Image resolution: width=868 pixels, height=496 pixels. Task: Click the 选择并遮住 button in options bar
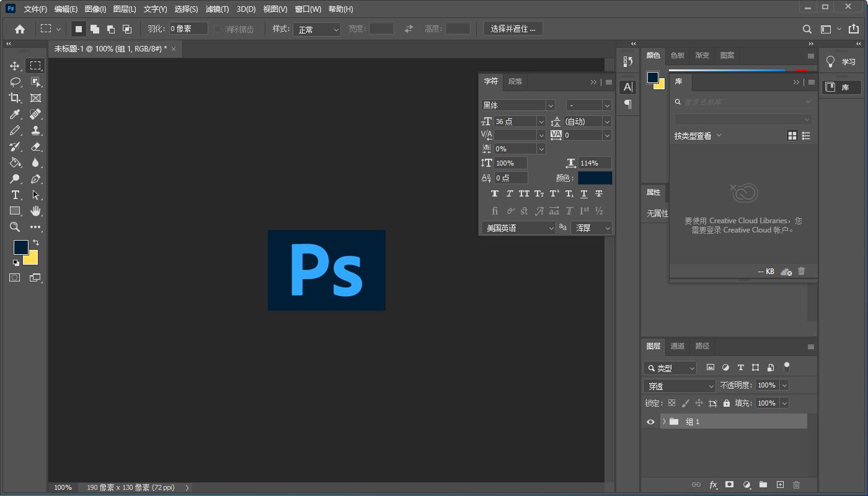click(513, 28)
